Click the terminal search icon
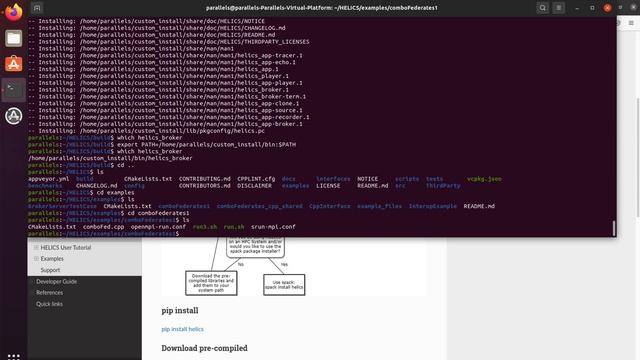 (542, 8)
